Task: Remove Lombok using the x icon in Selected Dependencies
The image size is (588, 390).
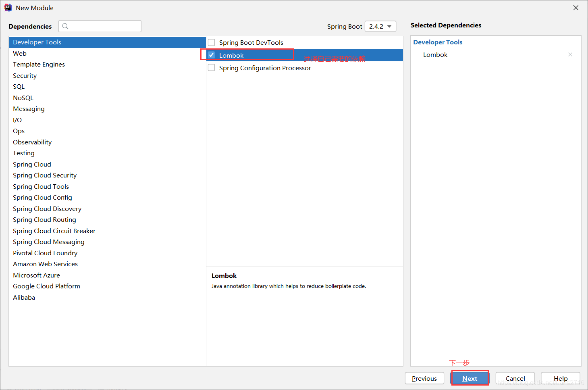Action: point(570,54)
